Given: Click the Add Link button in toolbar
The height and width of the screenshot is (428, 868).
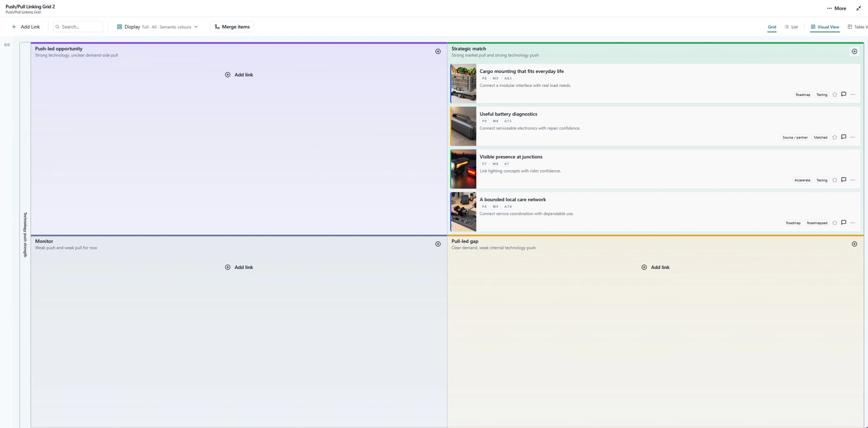Looking at the screenshot, I should click(x=26, y=27).
